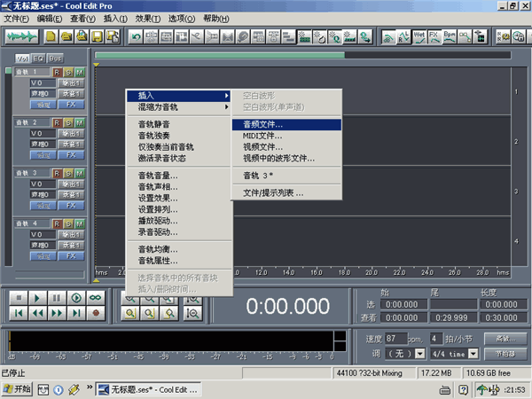Choose 音频文件... from the insert submenu
Screen dimensions: 532x399
(263, 124)
